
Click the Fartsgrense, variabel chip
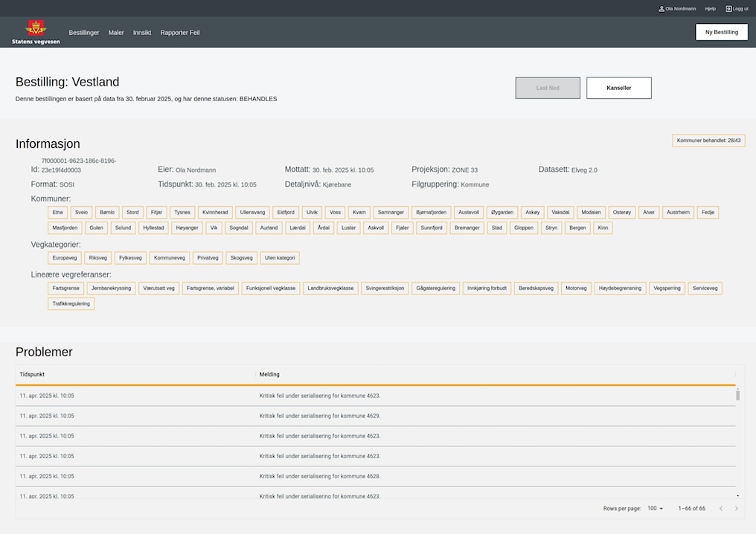point(211,289)
